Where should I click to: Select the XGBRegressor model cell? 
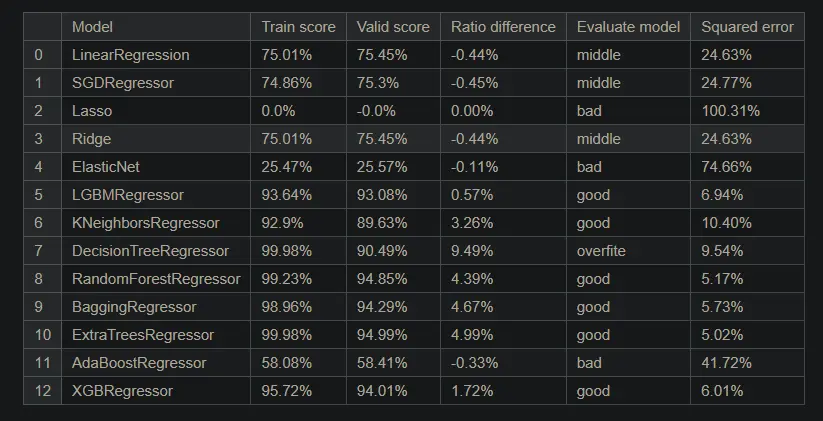(122, 391)
